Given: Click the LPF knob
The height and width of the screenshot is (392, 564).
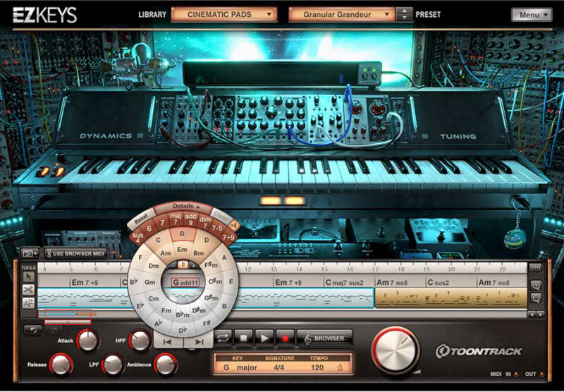Looking at the screenshot, I should point(113,365).
